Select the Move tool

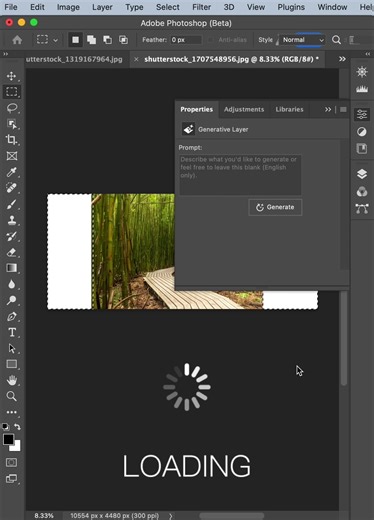pos(12,76)
